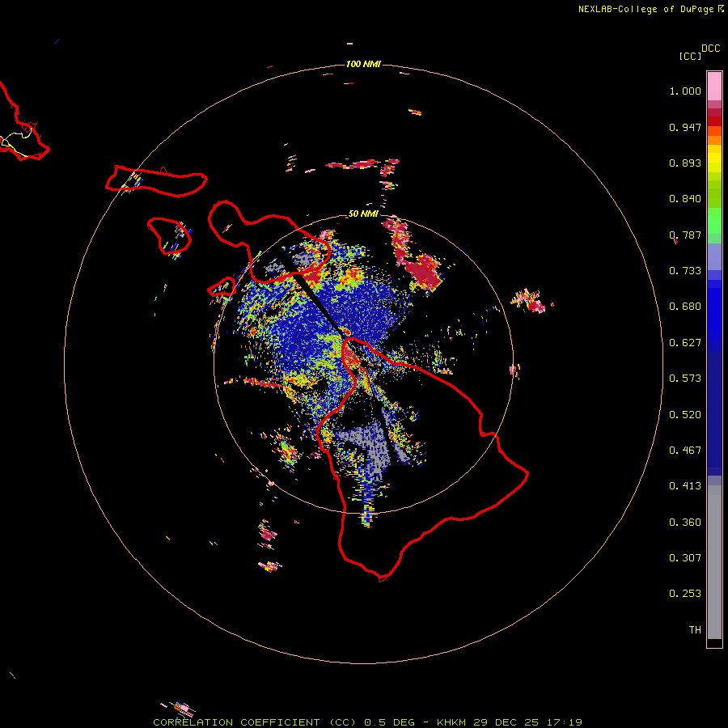Screen dimensions: 728x728
Task: Click the gray lower segment of color bar
Action: click(x=714, y=562)
